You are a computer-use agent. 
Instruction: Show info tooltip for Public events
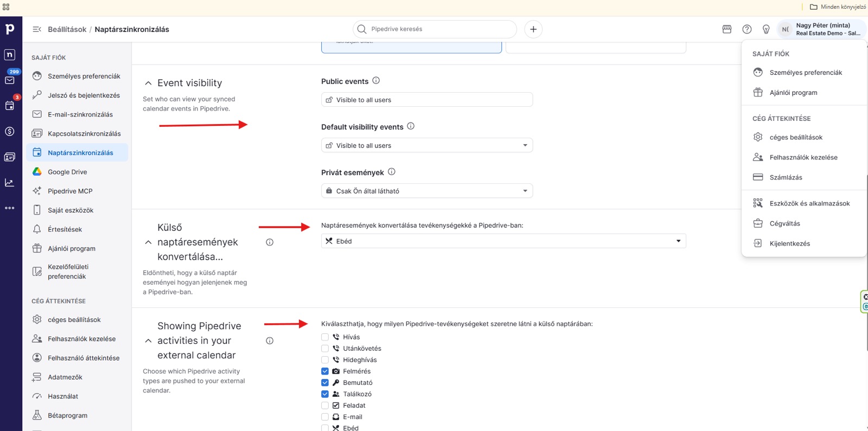point(376,81)
